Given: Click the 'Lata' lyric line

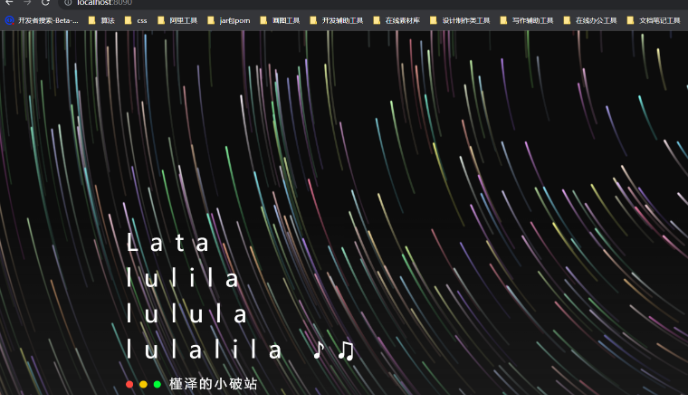Looking at the screenshot, I should (x=168, y=243).
